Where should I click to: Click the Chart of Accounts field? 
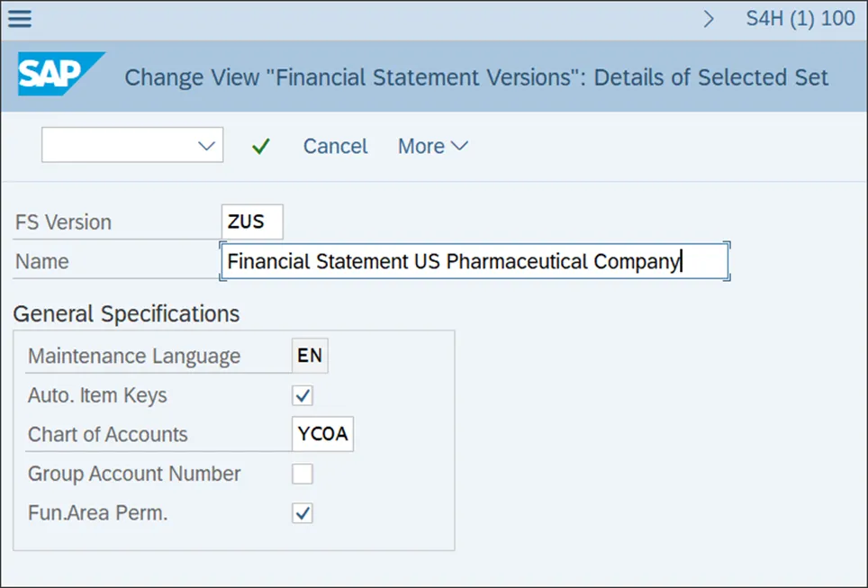[x=322, y=434]
